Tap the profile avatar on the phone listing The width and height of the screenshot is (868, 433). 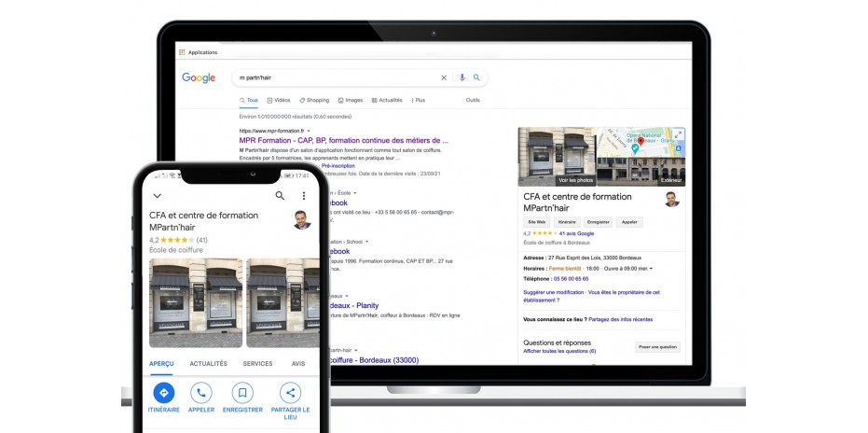(x=302, y=220)
